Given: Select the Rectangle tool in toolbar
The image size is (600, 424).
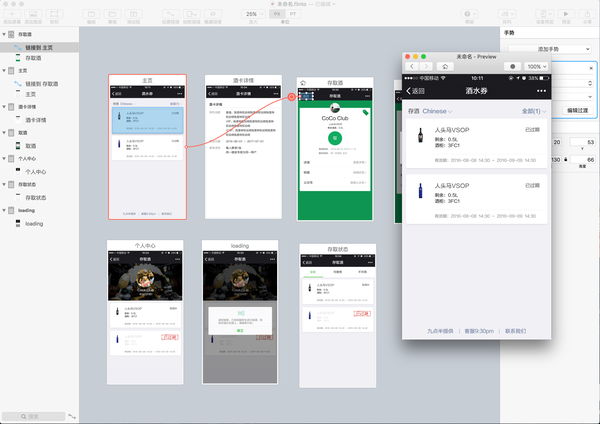Looking at the screenshot, I should click(x=54, y=14).
